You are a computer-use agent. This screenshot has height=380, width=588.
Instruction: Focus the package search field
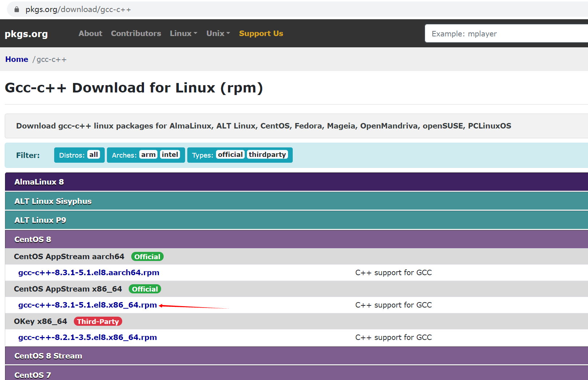tap(506, 33)
